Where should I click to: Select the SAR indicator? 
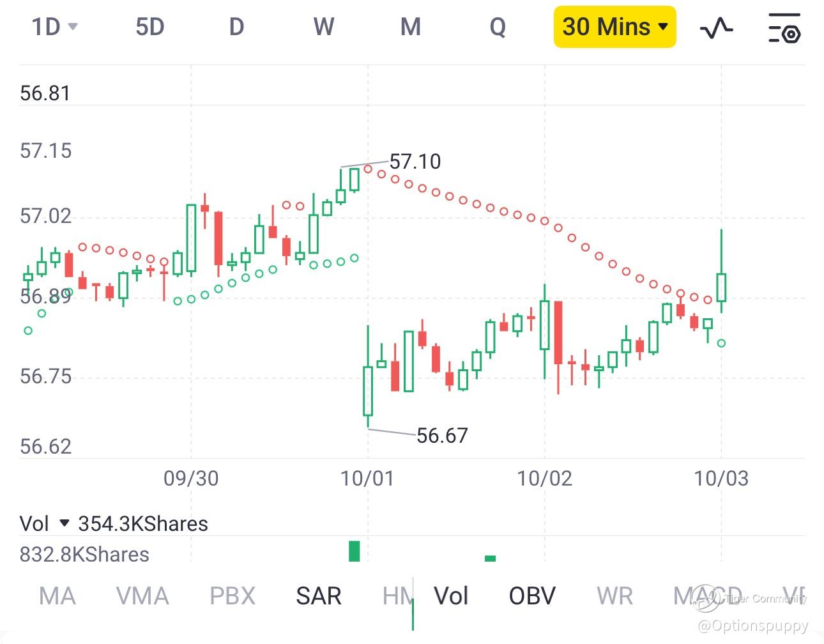(x=319, y=596)
